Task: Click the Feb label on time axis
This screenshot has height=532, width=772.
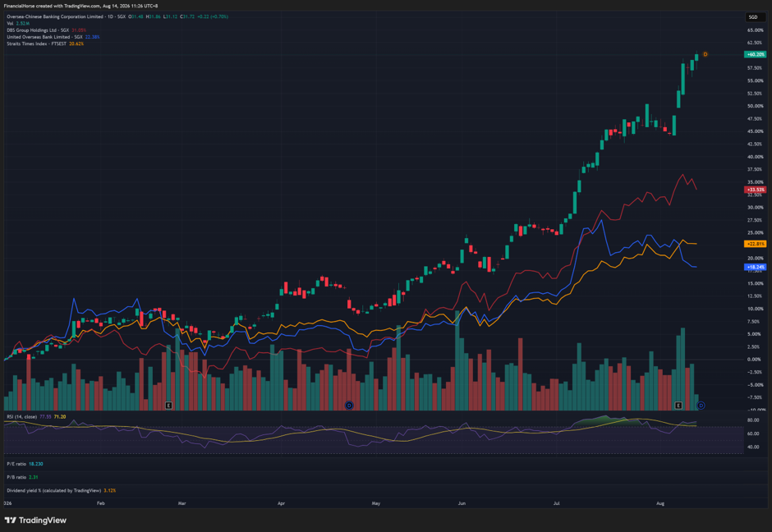Action: pyautogui.click(x=101, y=503)
